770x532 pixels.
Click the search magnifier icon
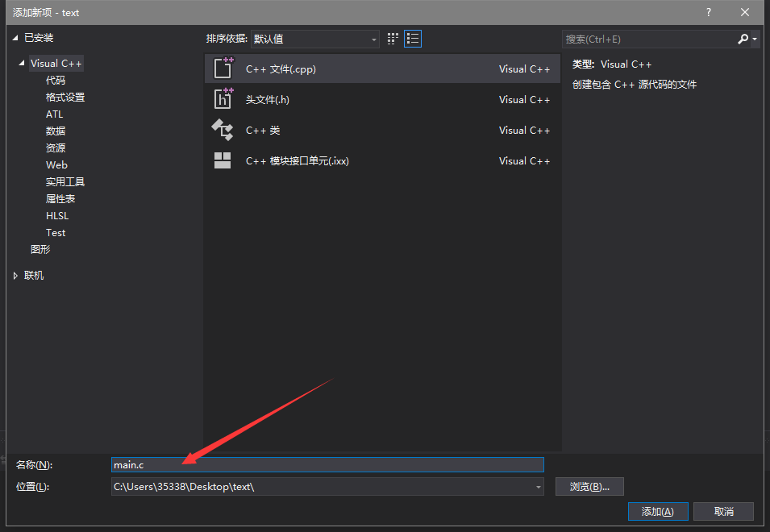tap(743, 39)
